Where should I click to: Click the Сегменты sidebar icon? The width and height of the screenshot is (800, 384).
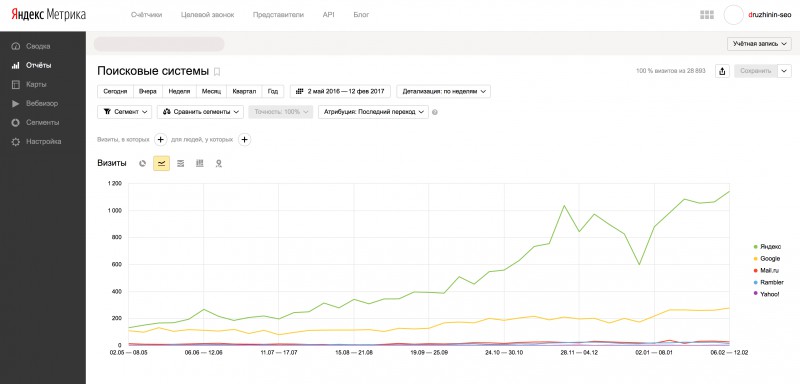[x=15, y=122]
